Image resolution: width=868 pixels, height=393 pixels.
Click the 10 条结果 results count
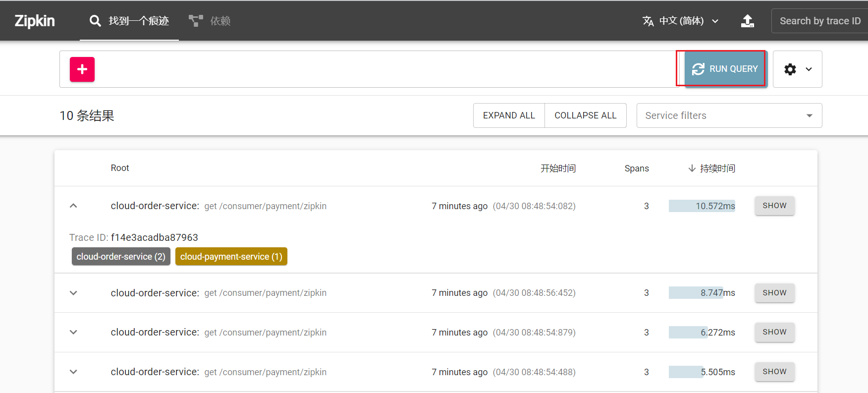point(87,116)
